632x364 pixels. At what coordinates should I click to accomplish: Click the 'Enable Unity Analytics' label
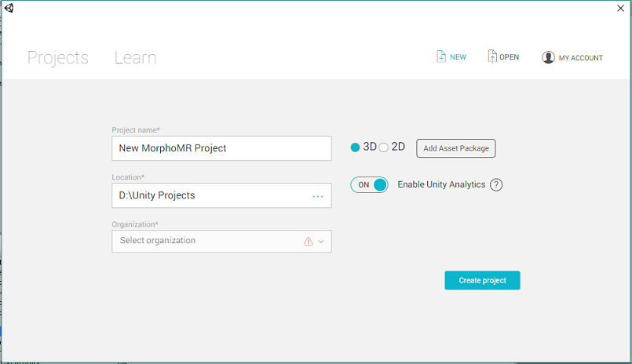[x=441, y=184]
